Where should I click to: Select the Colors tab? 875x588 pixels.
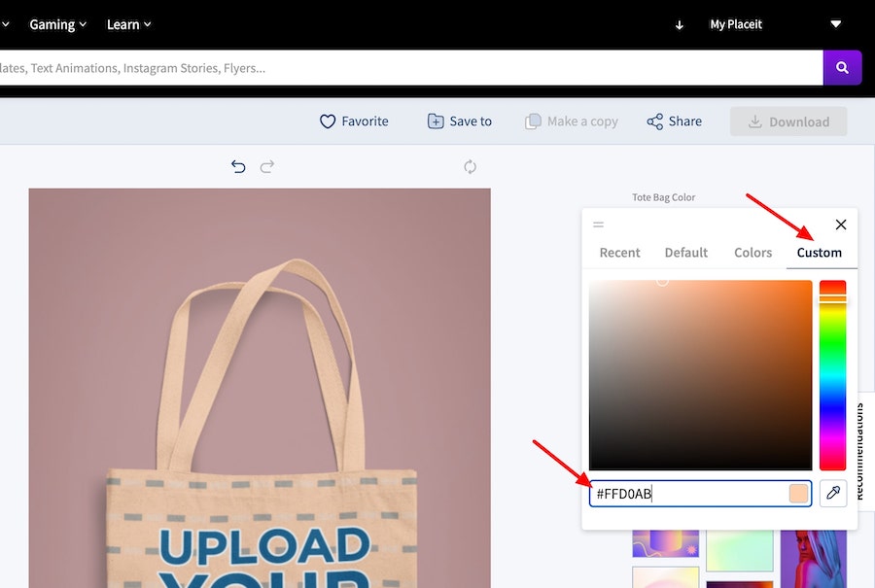752,253
